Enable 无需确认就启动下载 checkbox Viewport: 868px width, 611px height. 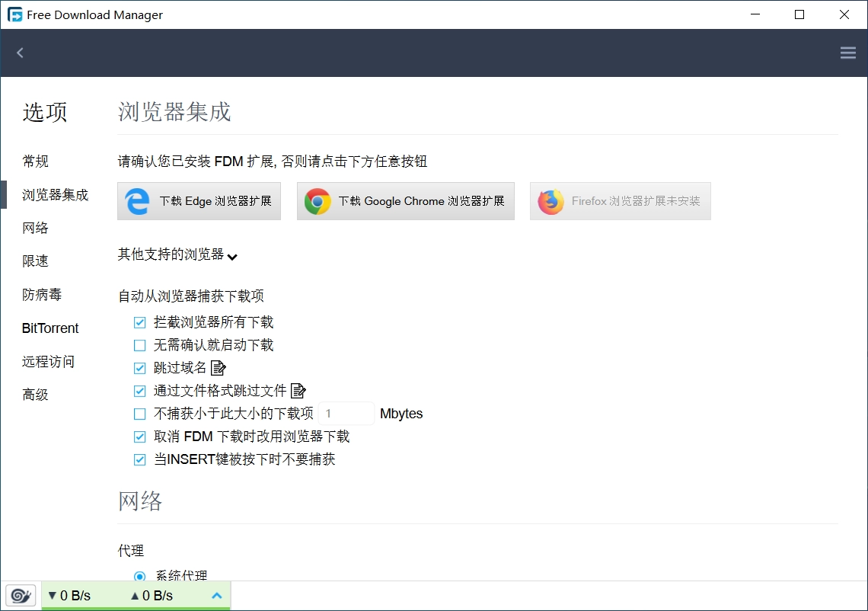[139, 346]
